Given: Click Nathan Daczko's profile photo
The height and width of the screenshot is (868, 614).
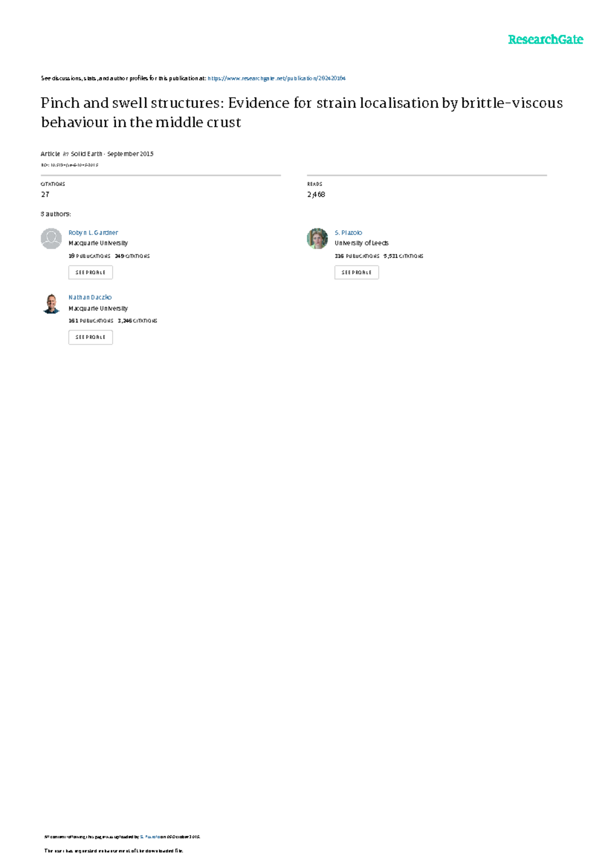Looking at the screenshot, I should pos(51,303).
